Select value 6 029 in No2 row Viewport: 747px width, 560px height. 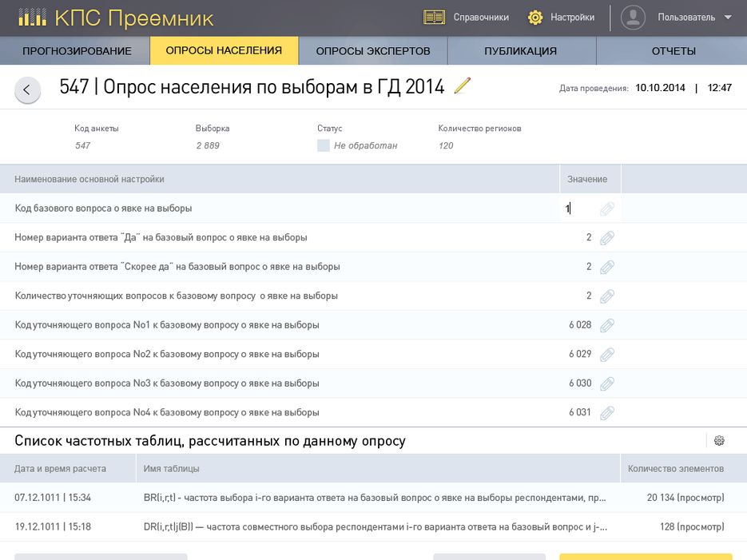(x=580, y=354)
